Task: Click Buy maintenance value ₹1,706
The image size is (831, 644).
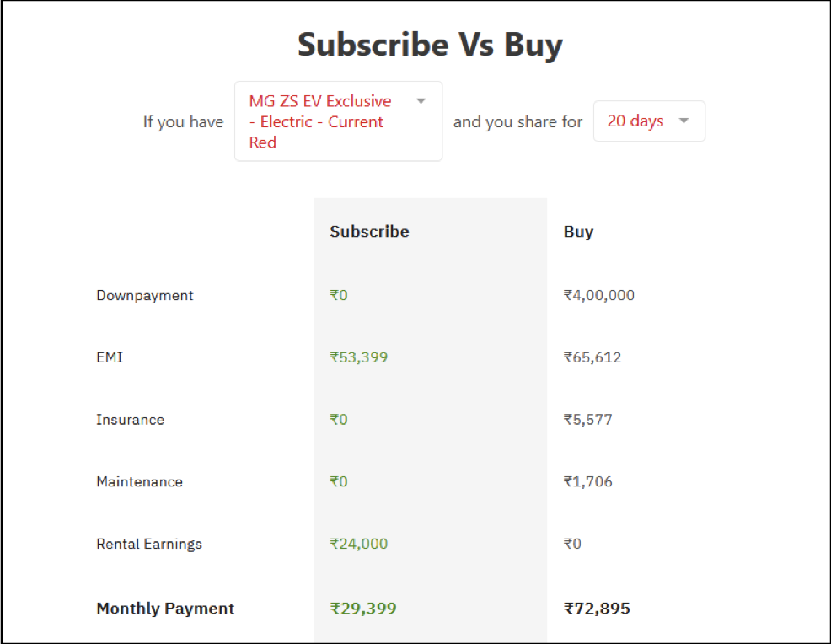Action: coord(587,482)
